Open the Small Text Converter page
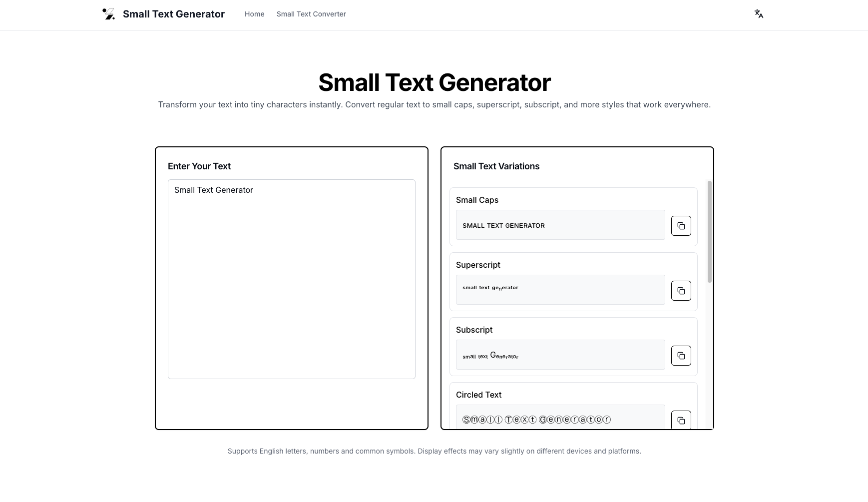The width and height of the screenshot is (868, 502). pos(311,14)
